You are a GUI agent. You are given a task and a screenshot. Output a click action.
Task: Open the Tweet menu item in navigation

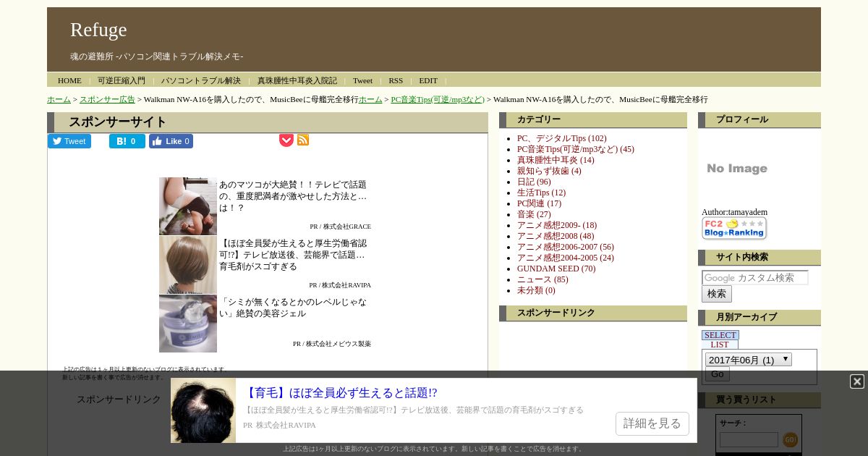point(362,80)
